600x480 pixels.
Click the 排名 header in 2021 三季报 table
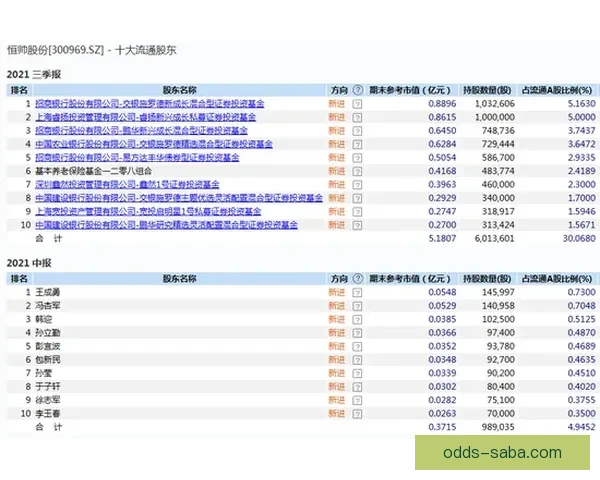point(19,90)
